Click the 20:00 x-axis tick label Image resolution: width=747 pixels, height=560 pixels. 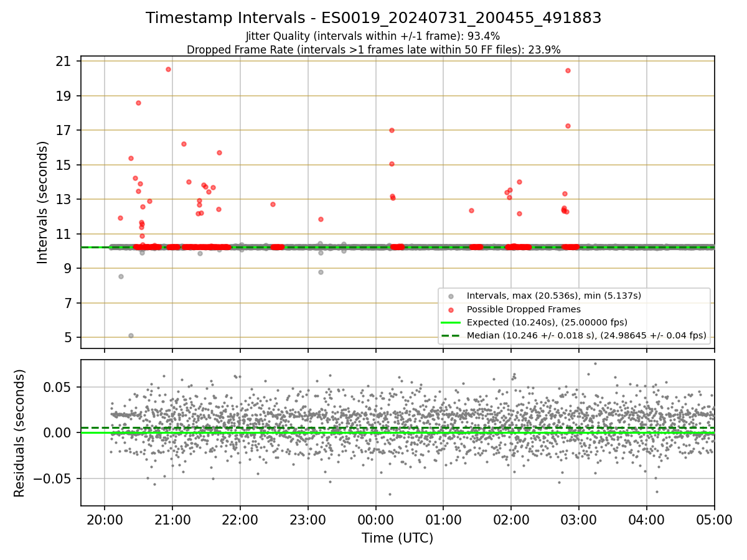pos(105,520)
